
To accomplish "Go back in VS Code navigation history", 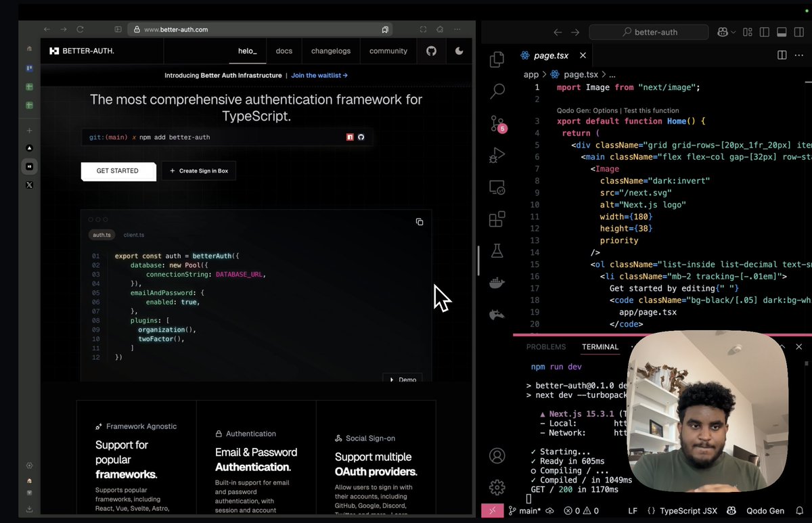I will point(558,32).
